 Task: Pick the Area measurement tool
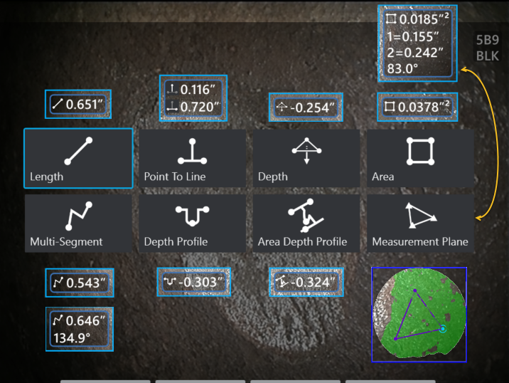420,158
